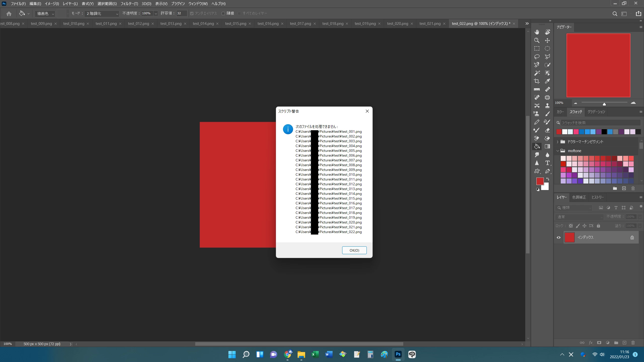The height and width of the screenshot is (362, 644).
Task: Click OK in the script alert dialog
Action: (x=354, y=250)
